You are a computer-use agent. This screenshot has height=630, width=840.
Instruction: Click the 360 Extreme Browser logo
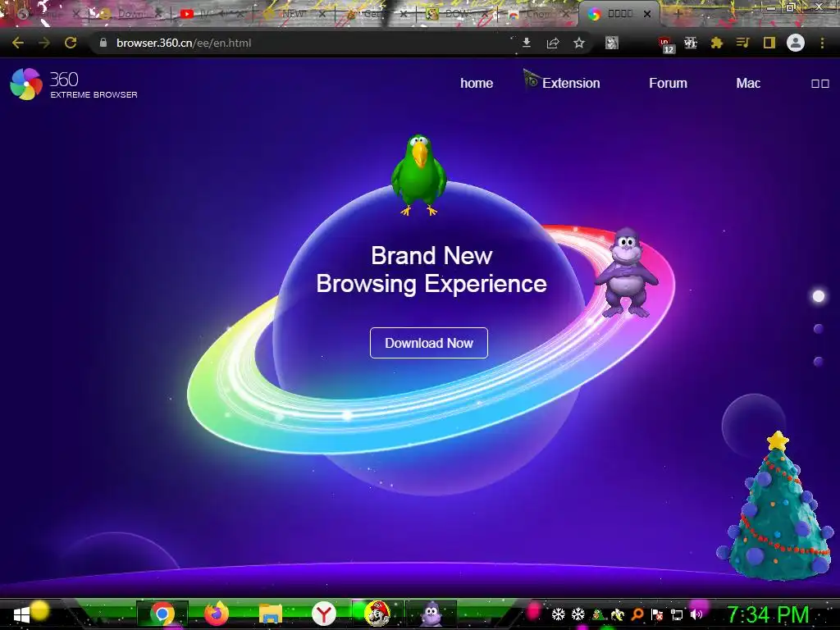(x=73, y=84)
